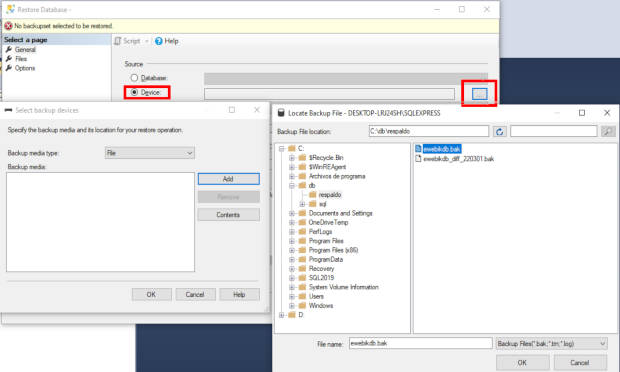Click OK in Select backup devices dialog
Viewport: 620px width, 372px height.
pos(151,295)
